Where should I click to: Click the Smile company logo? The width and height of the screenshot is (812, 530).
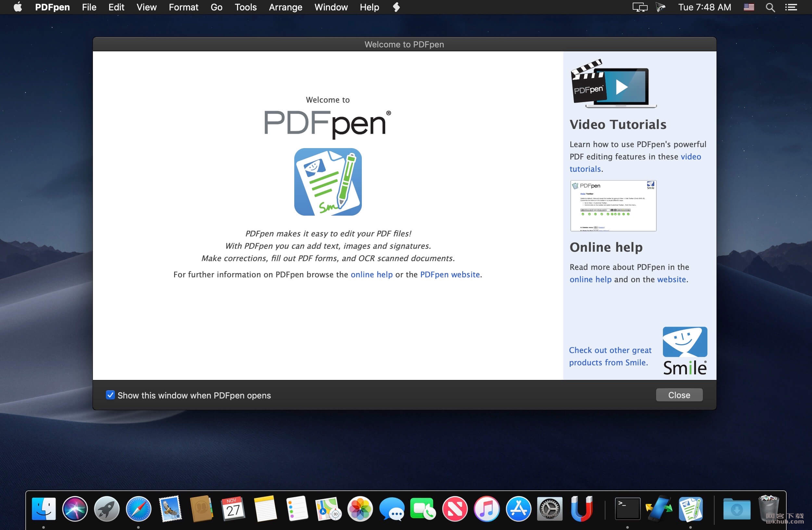click(685, 351)
